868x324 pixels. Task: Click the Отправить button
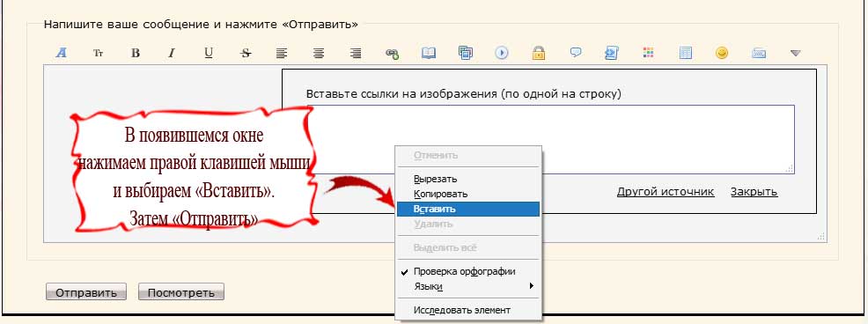pos(85,292)
